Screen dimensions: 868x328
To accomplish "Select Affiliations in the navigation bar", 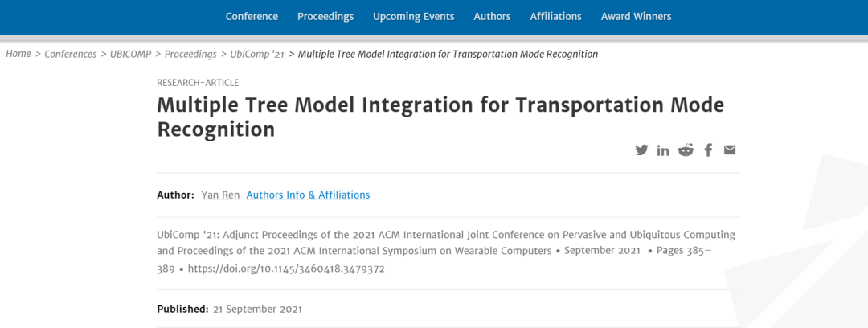I will [x=555, y=16].
